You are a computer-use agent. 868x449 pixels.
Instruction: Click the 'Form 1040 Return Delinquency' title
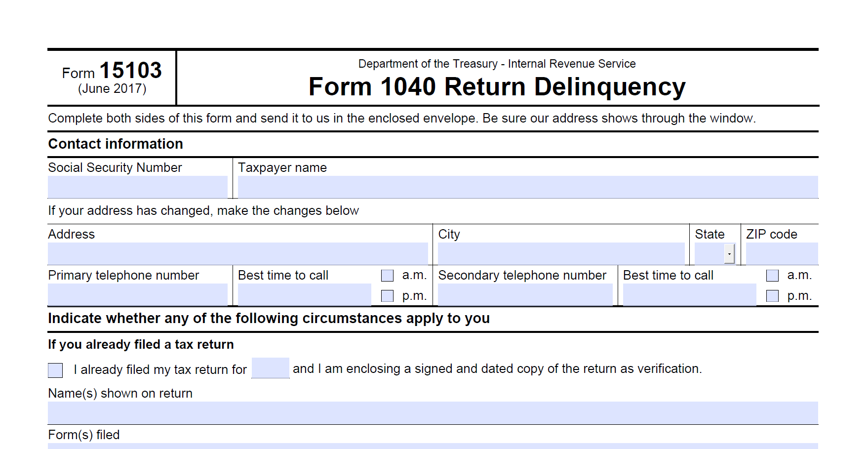(497, 87)
